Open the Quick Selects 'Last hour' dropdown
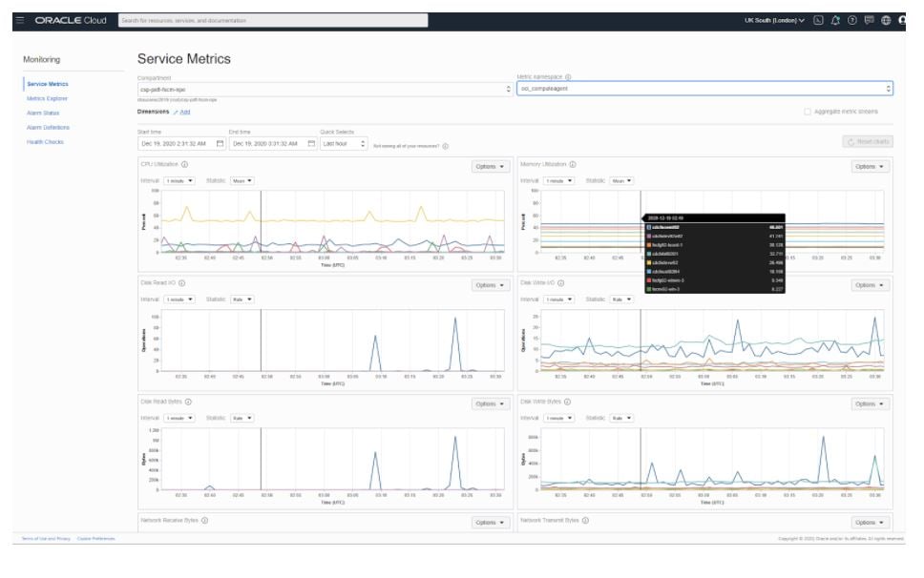This screenshot has width=924, height=578. (x=345, y=144)
